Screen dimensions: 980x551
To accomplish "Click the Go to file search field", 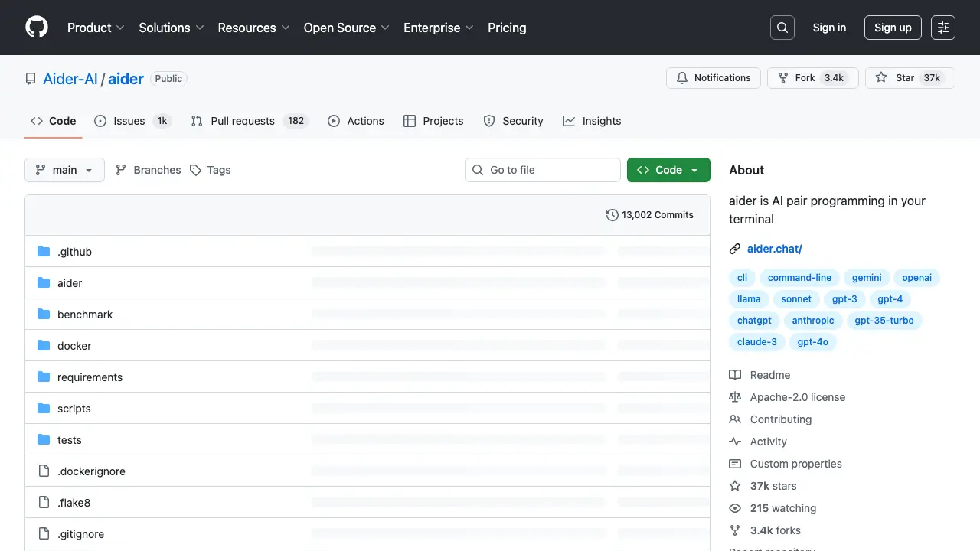I will [x=542, y=170].
